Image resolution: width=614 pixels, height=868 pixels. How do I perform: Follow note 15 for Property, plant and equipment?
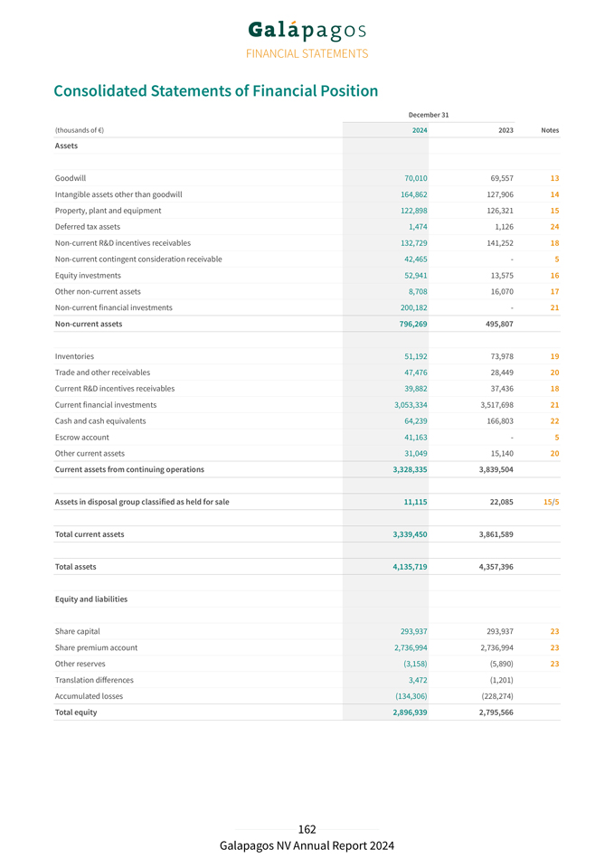click(554, 211)
